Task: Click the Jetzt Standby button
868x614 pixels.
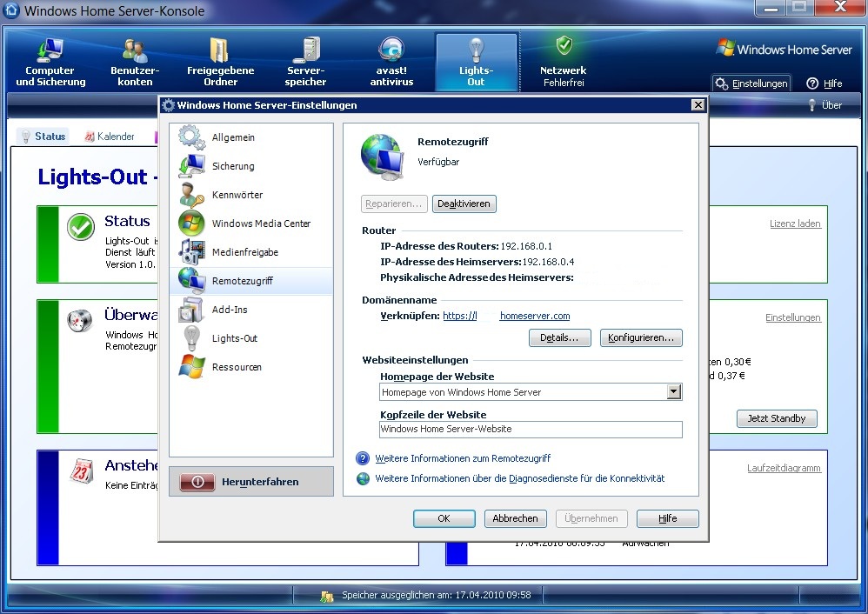Action: [777, 418]
